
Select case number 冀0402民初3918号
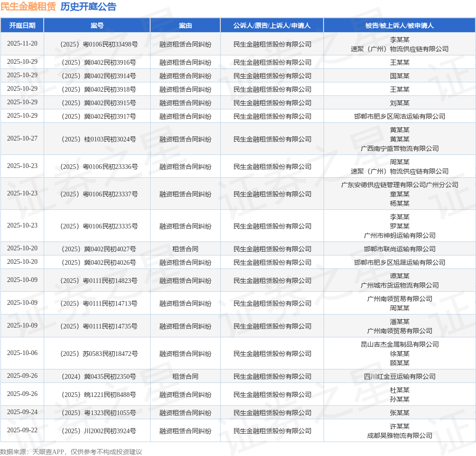click(99, 90)
